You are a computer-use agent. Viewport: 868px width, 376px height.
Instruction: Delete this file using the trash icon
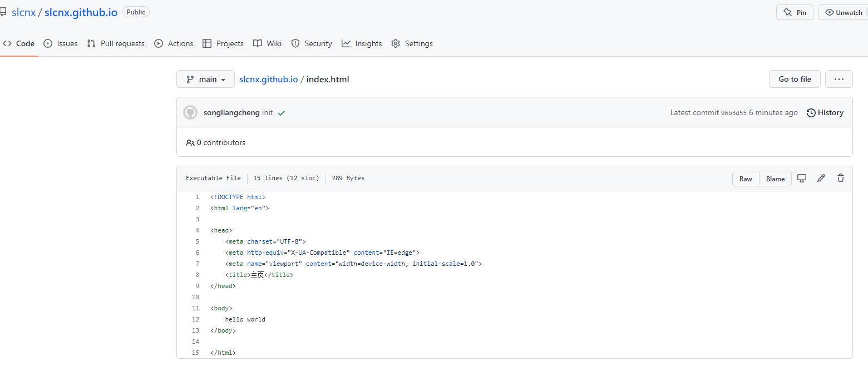tap(841, 178)
